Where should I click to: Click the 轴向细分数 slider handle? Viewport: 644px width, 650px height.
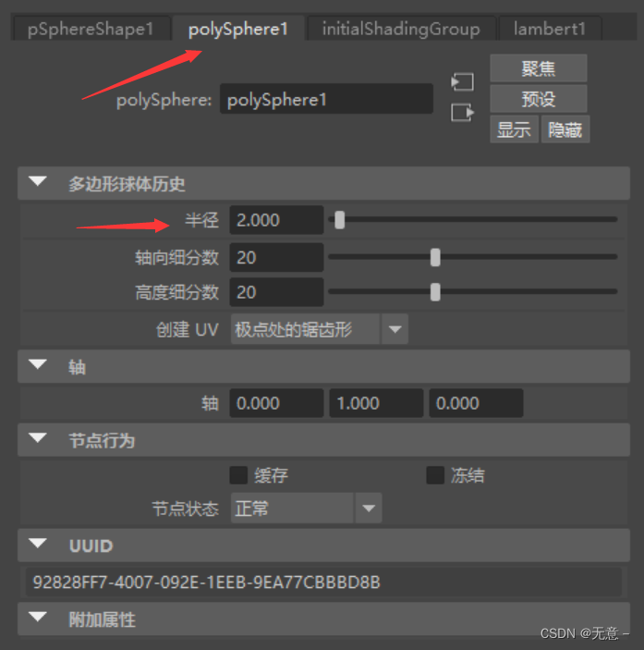[435, 257]
